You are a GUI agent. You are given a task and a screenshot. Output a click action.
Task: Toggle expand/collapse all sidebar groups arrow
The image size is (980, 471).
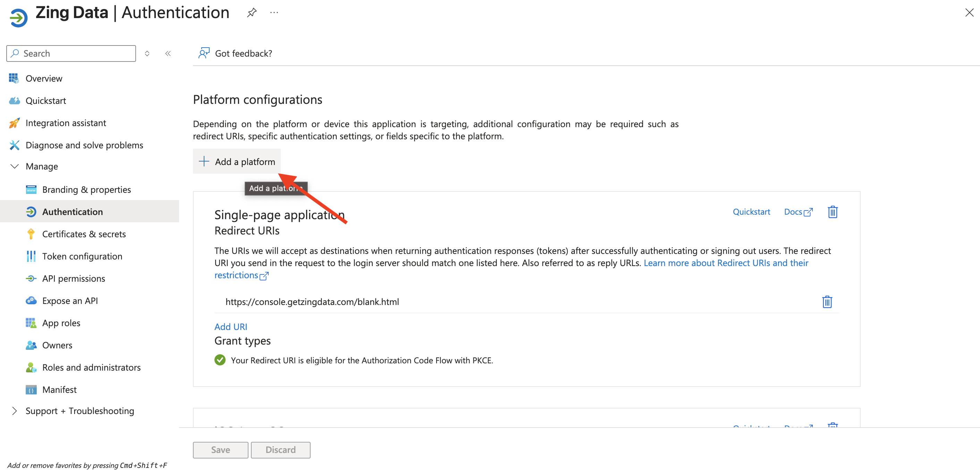coord(147,53)
